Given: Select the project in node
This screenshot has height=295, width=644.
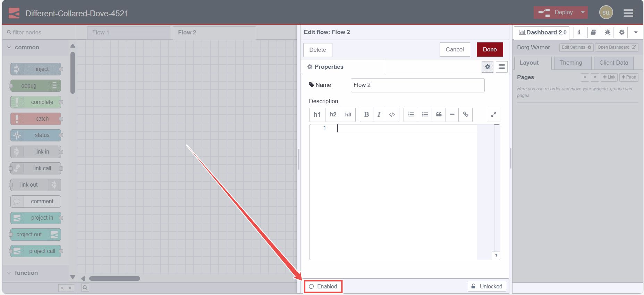Looking at the screenshot, I should tap(36, 218).
